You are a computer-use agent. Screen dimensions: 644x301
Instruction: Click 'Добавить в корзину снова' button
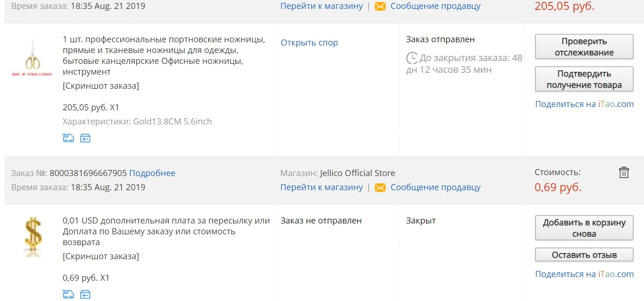coord(584,228)
